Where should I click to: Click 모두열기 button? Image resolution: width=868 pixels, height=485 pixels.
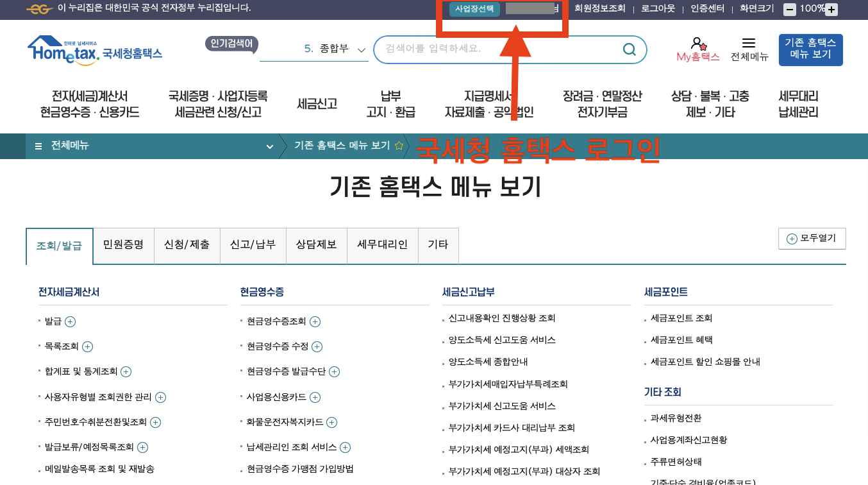point(812,238)
